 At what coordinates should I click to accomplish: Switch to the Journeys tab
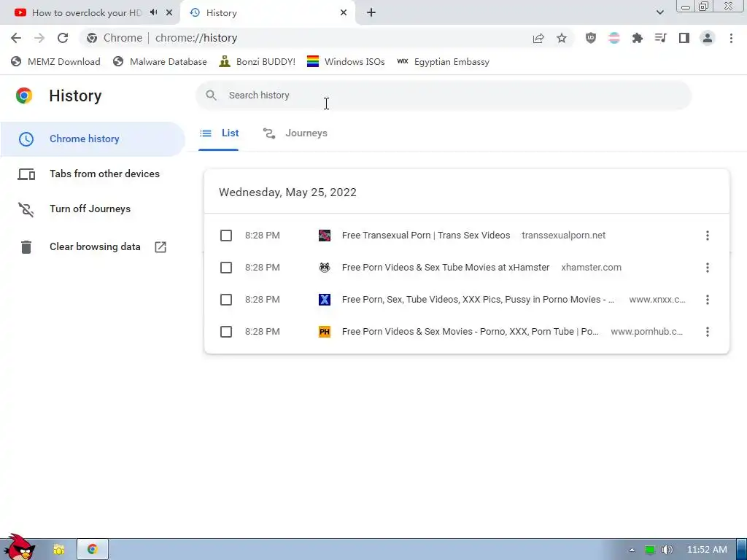[295, 133]
